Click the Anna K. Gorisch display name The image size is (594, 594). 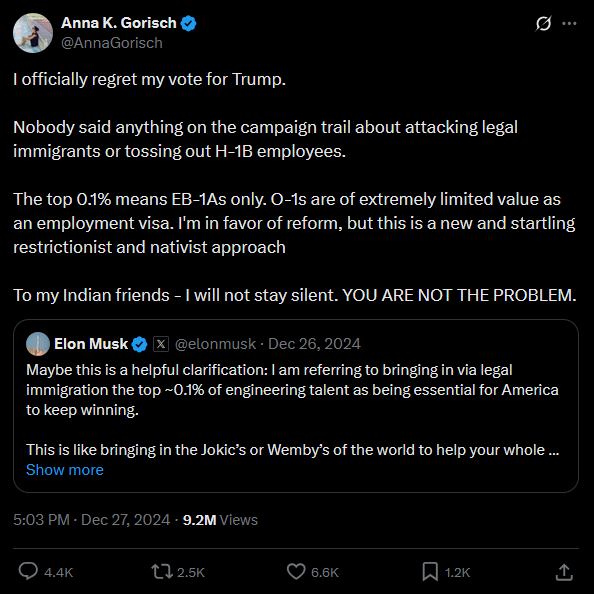tap(119, 23)
